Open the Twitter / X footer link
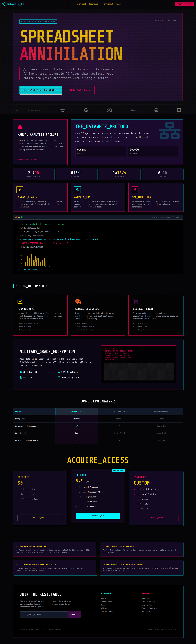This screenshot has height=644, width=196. coord(147,611)
